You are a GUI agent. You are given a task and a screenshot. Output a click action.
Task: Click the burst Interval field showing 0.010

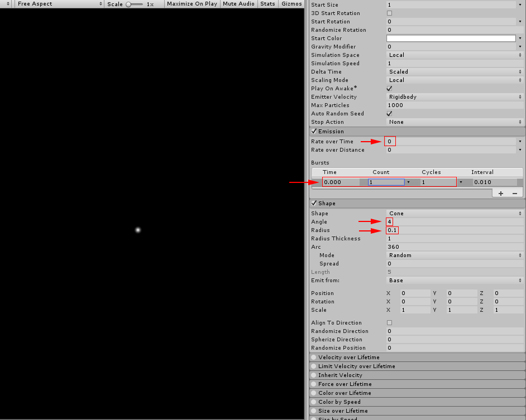(495, 182)
